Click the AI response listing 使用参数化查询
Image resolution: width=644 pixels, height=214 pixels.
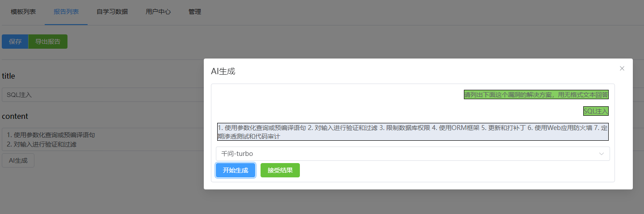pos(412,132)
